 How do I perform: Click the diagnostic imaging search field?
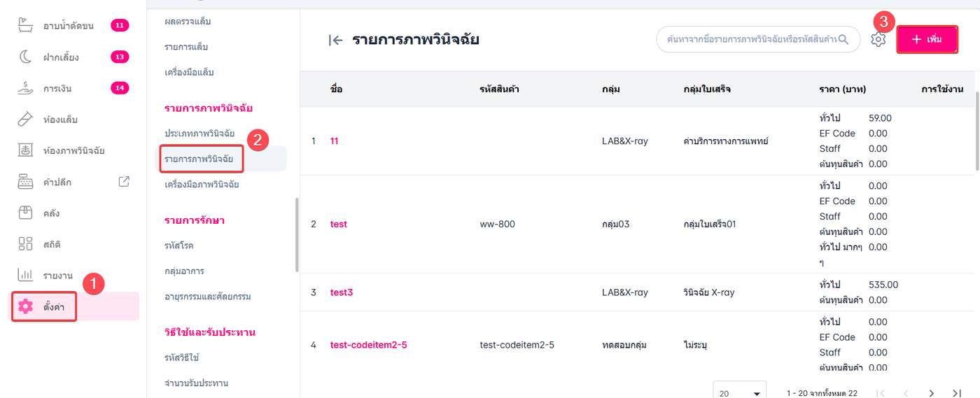tap(752, 40)
